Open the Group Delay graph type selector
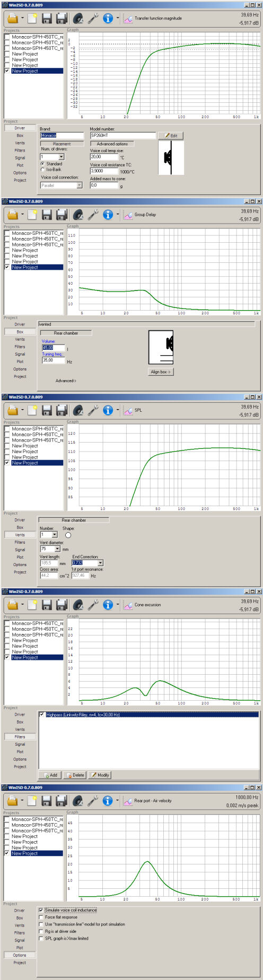Screen dimensions: 263x980 tap(128, 215)
